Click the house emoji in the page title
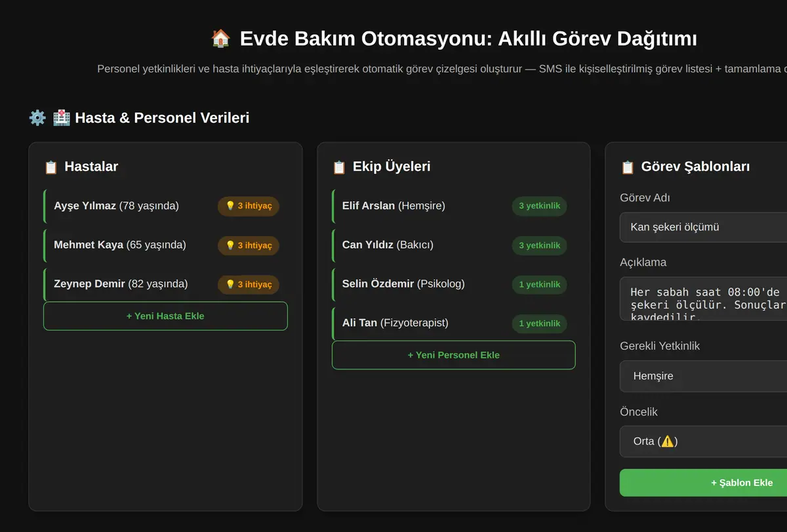 pos(221,39)
